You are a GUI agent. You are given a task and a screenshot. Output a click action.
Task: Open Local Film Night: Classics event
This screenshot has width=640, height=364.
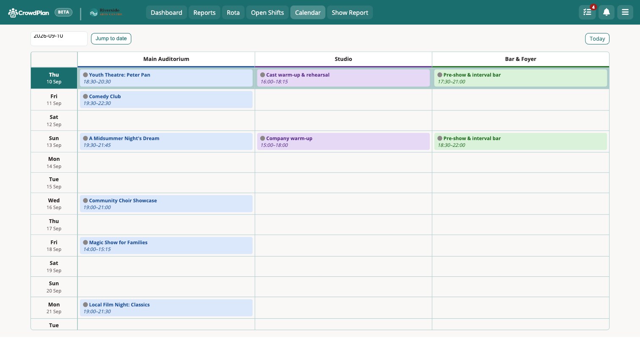click(166, 308)
